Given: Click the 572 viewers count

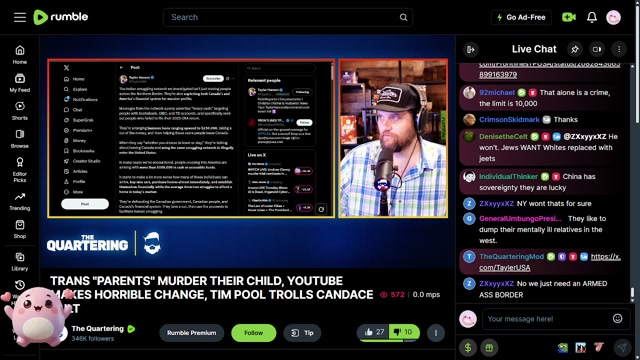Looking at the screenshot, I should click(x=392, y=294).
